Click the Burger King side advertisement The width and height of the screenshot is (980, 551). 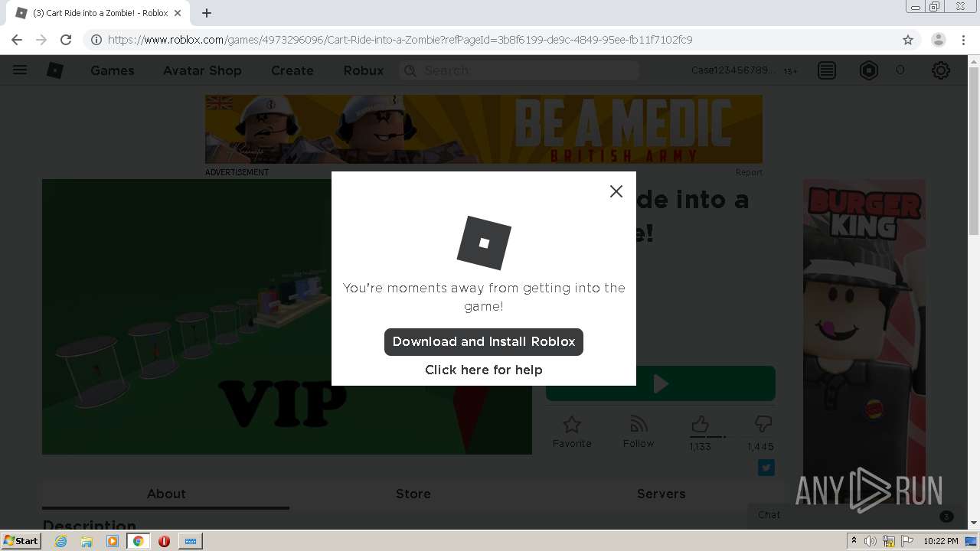pos(864,340)
